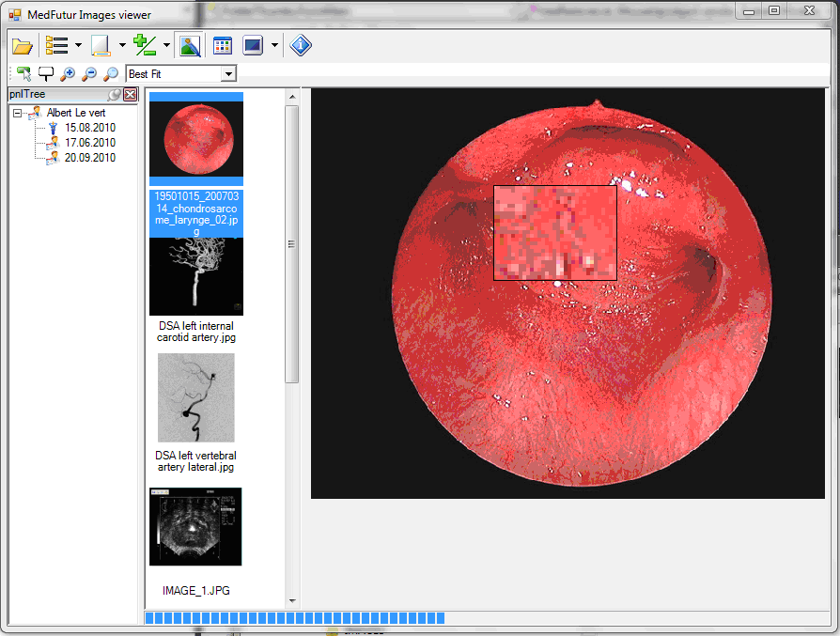The height and width of the screenshot is (636, 840).
Task: Click the plain magnifier zoom reset icon
Action: [110, 74]
